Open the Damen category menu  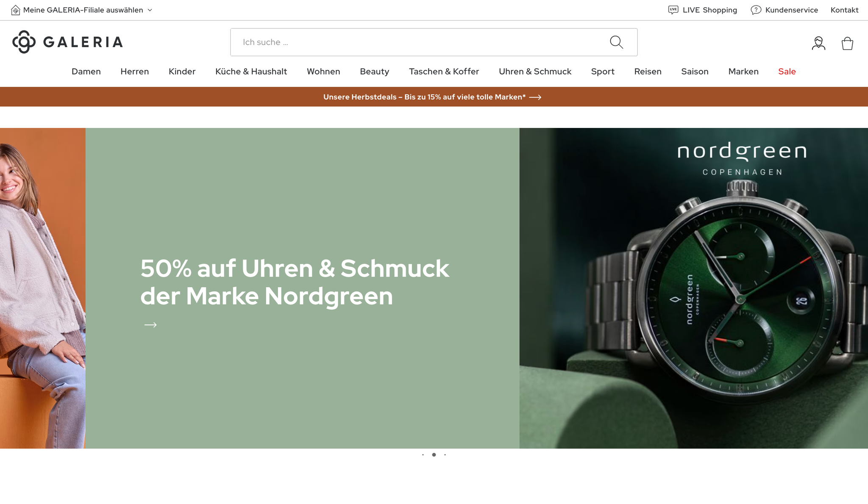86,72
